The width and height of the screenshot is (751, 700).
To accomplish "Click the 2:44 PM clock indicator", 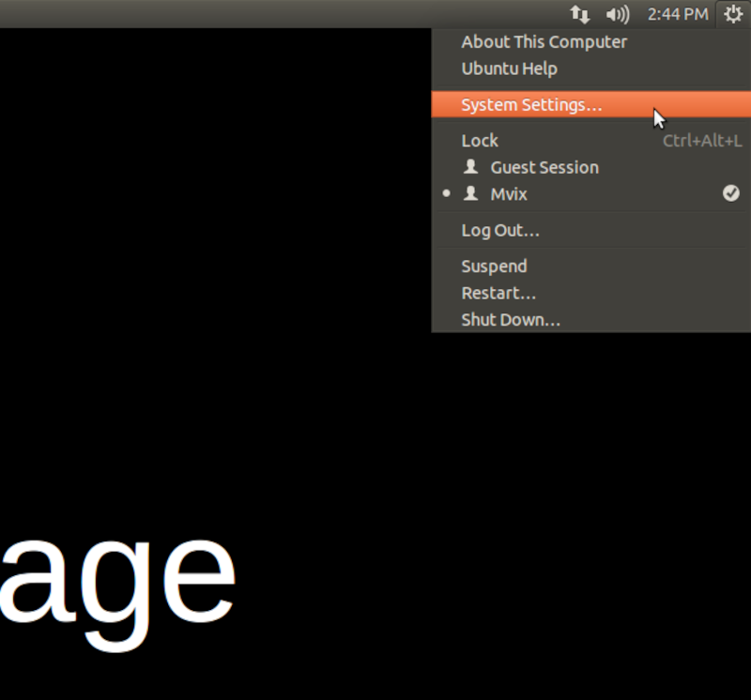I will point(678,14).
